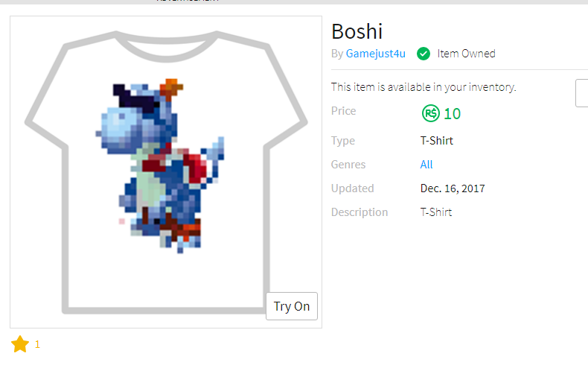Click the T-Shirt value next to Type
The height and width of the screenshot is (365, 588).
(436, 141)
